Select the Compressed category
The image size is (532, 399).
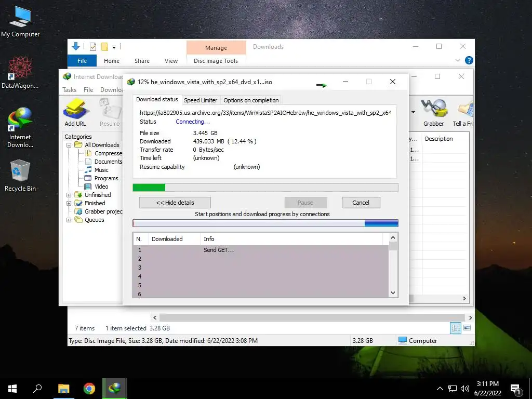(103, 153)
